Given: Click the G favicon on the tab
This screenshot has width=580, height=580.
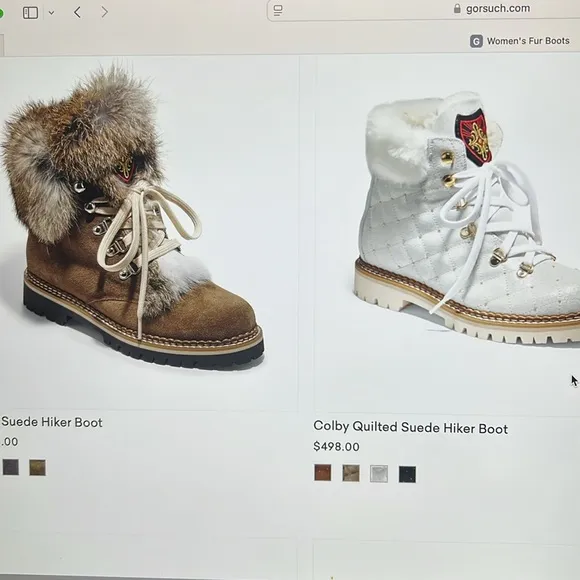Looking at the screenshot, I should coord(476,41).
